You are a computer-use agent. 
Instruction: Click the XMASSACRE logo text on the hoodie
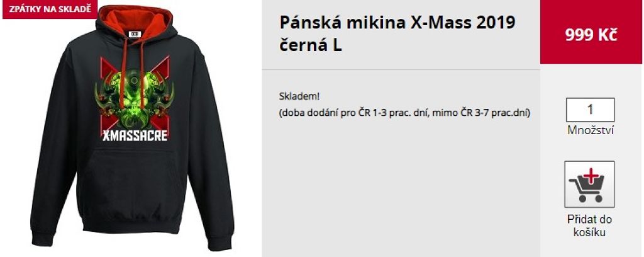tap(135, 134)
